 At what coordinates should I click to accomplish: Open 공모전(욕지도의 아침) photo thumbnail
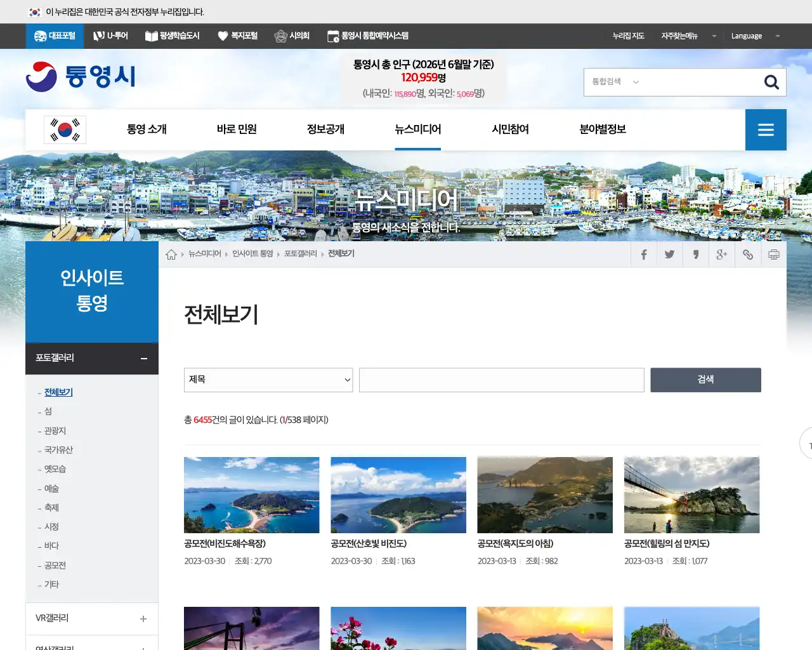pos(545,495)
